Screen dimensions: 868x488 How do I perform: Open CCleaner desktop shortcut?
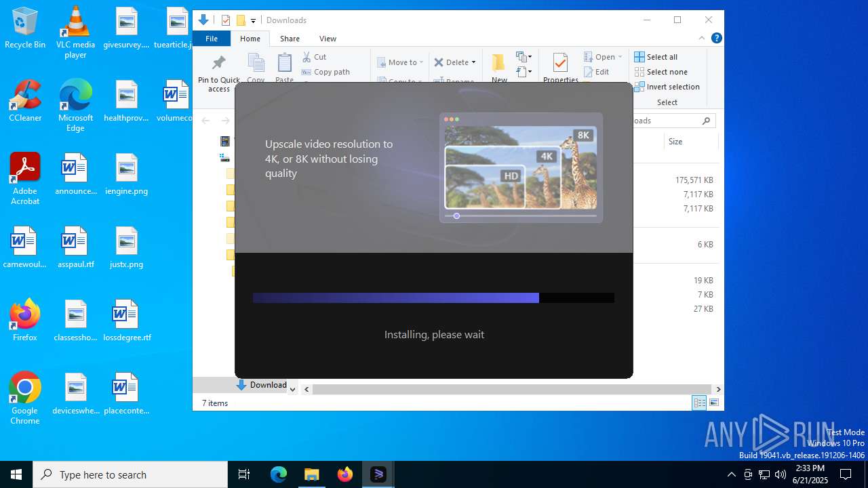point(25,101)
